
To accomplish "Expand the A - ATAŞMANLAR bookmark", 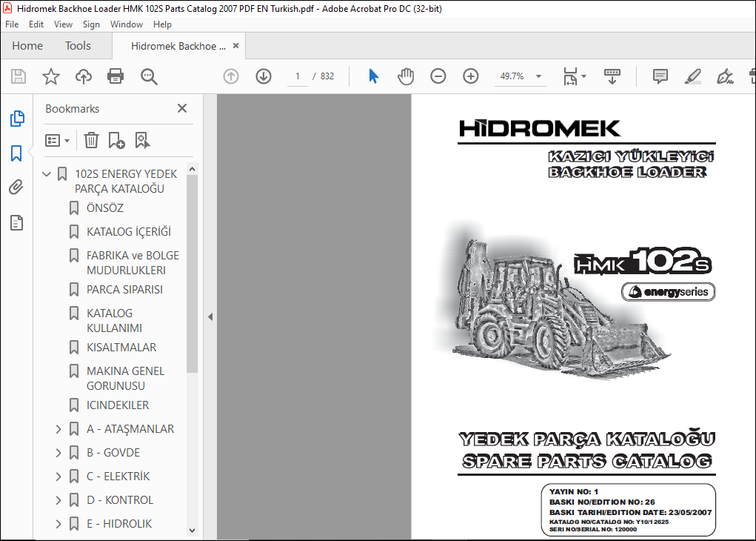I will point(58,429).
